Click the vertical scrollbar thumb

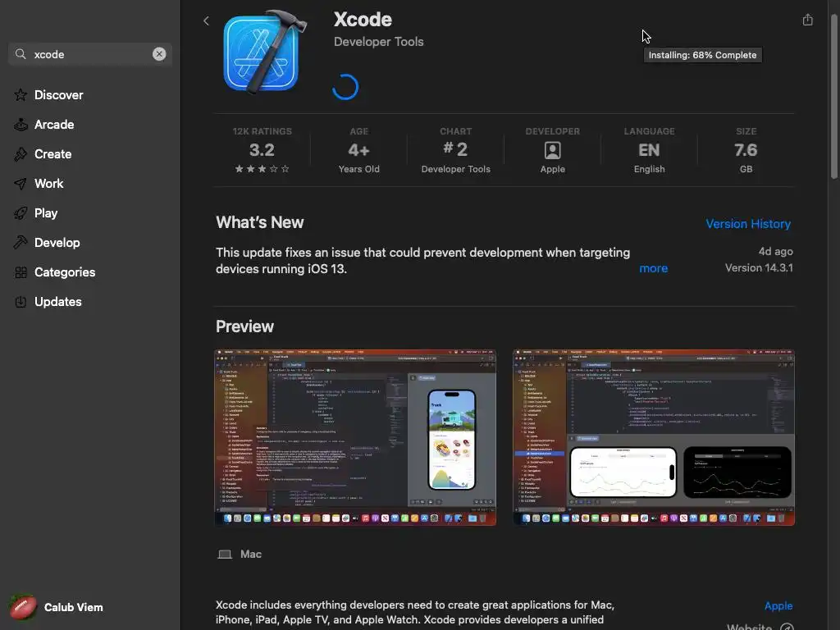click(833, 97)
